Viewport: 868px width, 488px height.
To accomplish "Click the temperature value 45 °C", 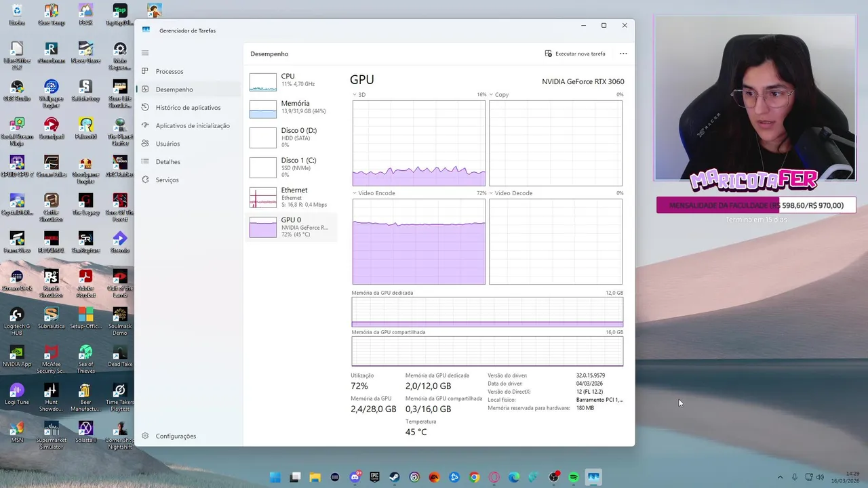I will (x=416, y=432).
